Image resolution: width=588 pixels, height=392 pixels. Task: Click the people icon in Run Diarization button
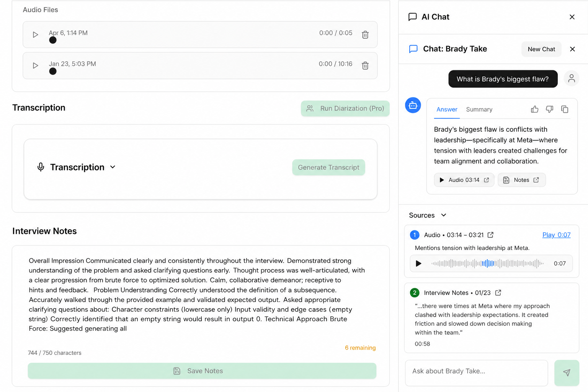(x=310, y=108)
